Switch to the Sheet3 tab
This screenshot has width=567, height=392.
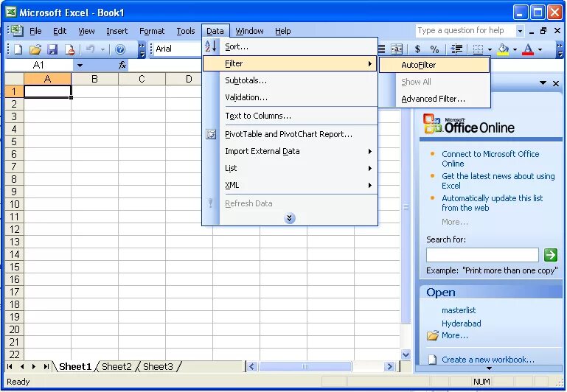(158, 367)
